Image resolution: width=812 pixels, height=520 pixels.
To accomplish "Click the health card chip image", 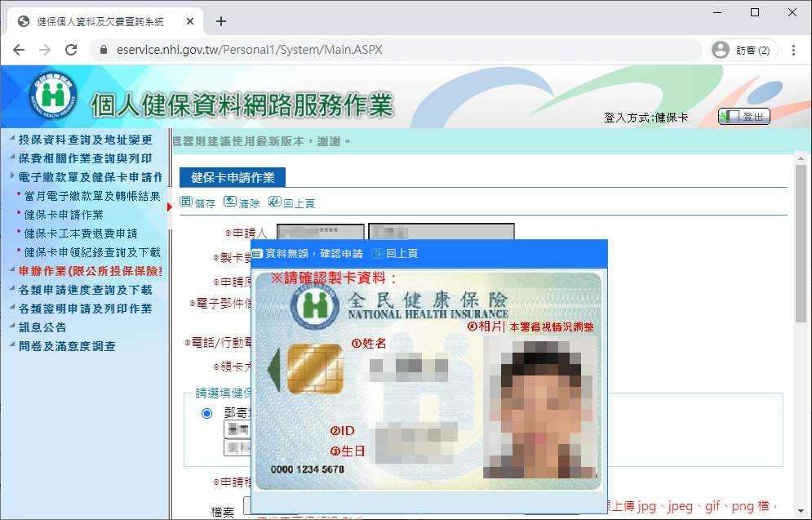I will (x=315, y=369).
